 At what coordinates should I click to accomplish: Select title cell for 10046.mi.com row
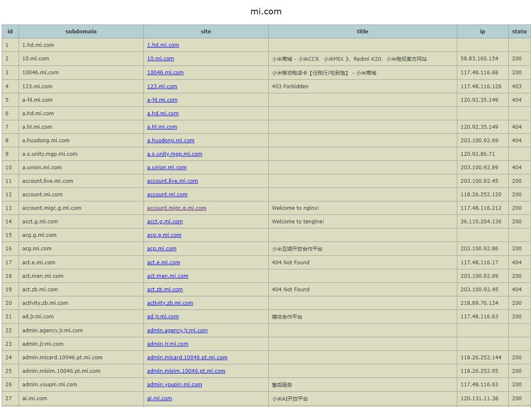pyautogui.click(x=363, y=73)
